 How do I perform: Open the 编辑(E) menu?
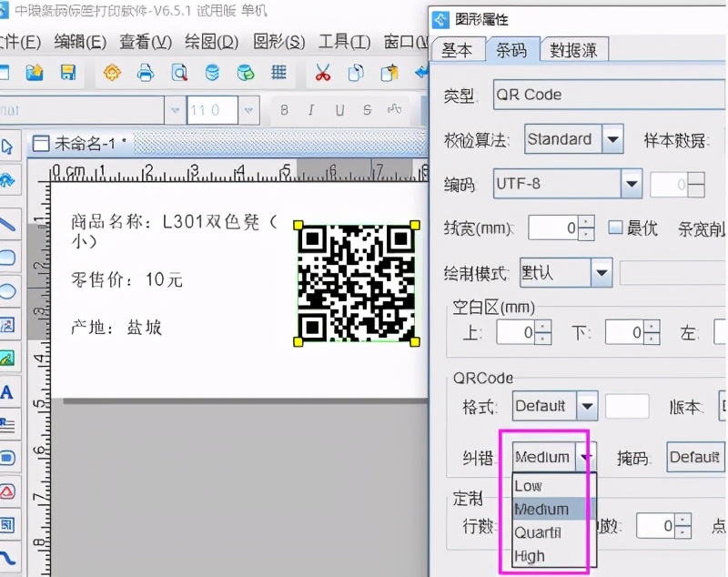[x=80, y=42]
